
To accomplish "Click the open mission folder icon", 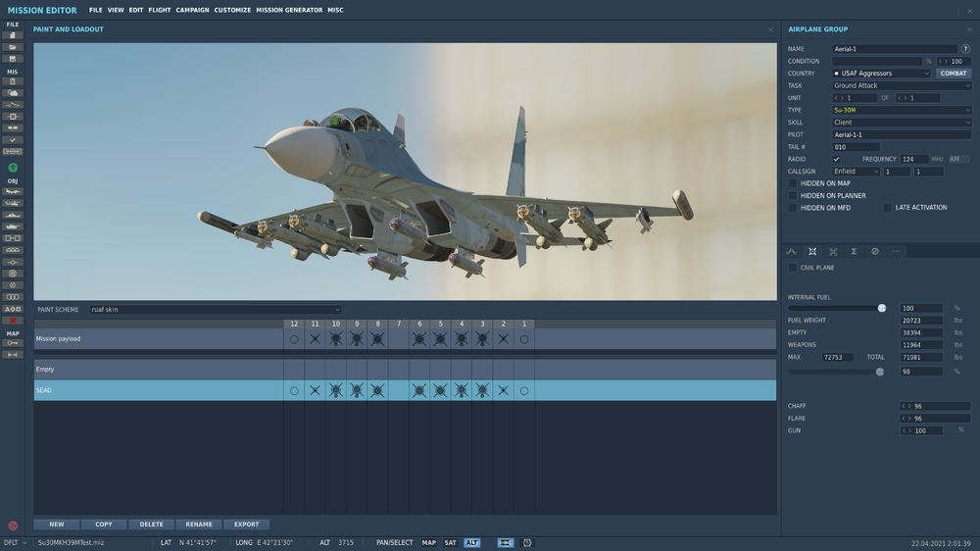I will point(13,47).
